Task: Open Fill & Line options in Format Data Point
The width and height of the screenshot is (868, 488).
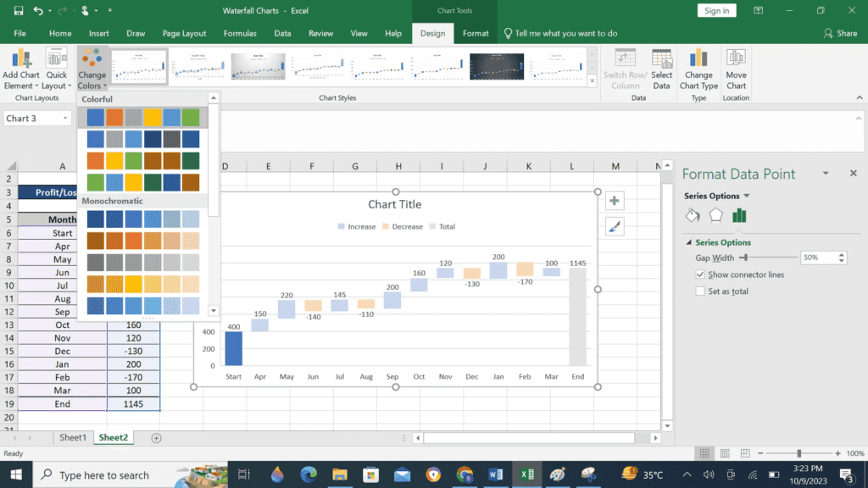Action: coord(692,215)
